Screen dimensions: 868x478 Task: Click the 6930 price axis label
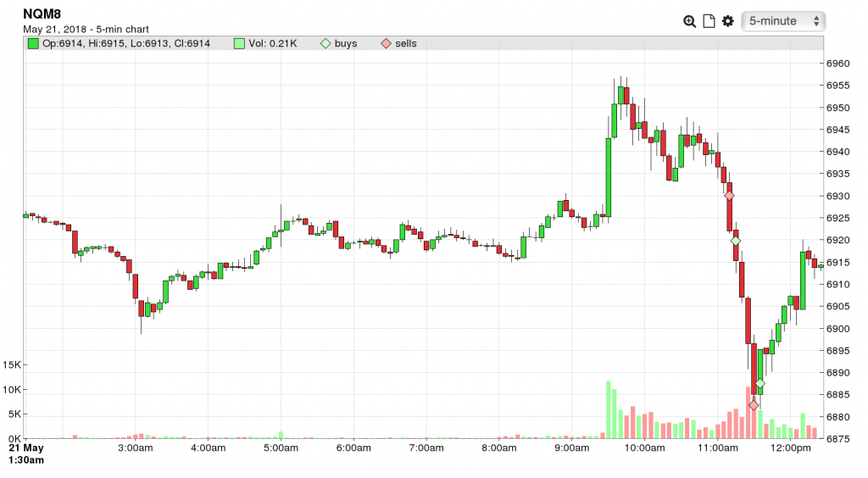coord(838,197)
